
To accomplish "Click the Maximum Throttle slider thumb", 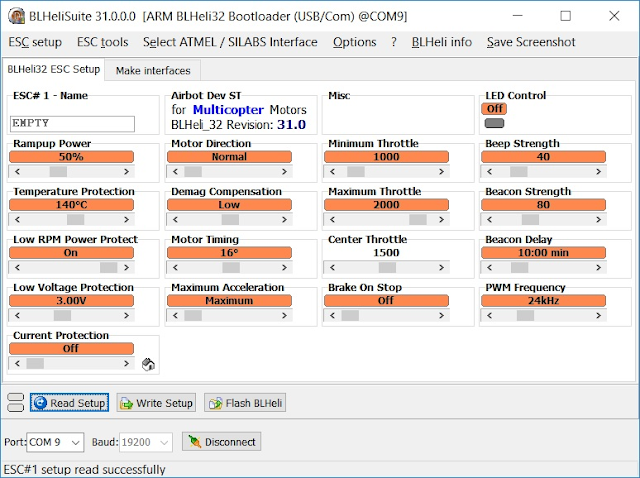I will click(x=418, y=220).
